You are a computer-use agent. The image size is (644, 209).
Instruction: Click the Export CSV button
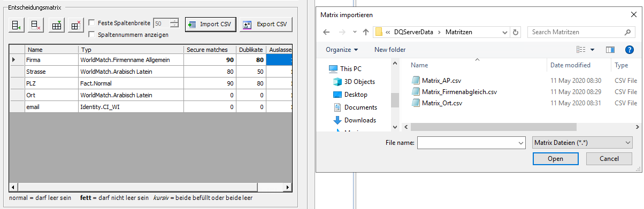tap(266, 25)
